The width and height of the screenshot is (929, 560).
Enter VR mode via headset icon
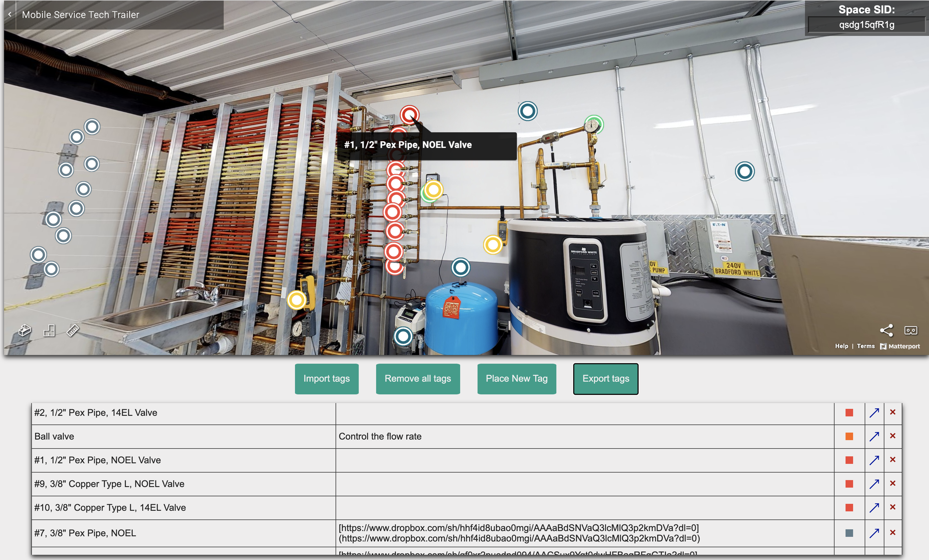[x=910, y=330]
